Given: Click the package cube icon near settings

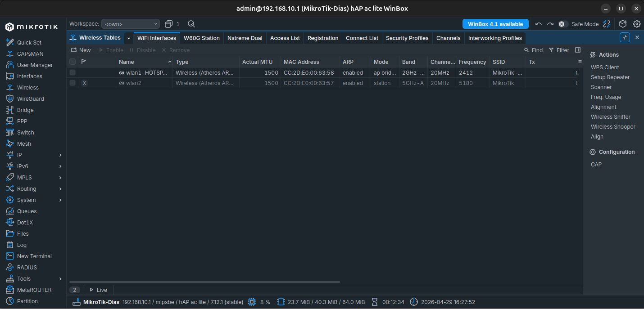Looking at the screenshot, I should (x=623, y=24).
